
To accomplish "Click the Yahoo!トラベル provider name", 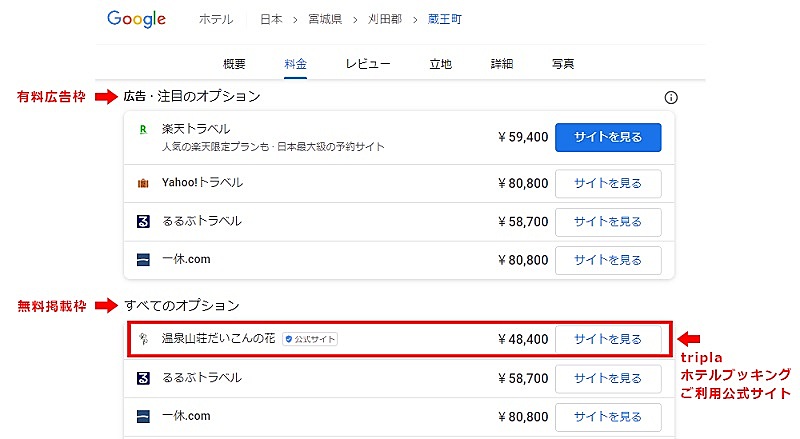I will pyautogui.click(x=202, y=182).
